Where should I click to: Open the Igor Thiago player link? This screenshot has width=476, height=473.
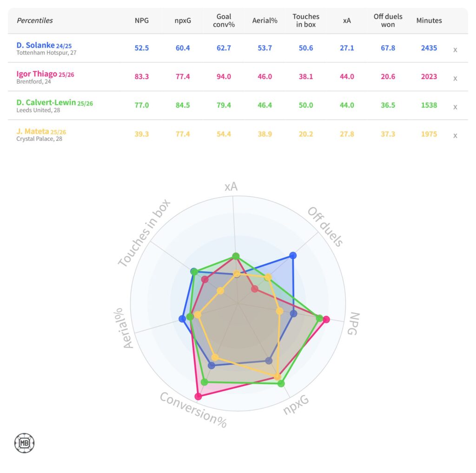[37, 74]
